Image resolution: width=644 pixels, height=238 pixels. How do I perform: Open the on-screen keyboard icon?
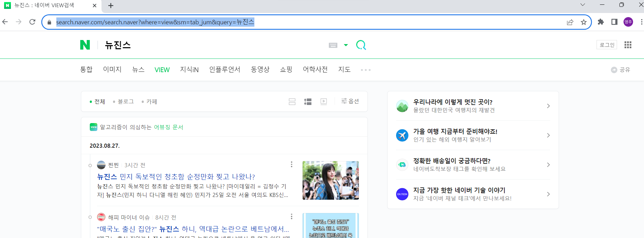333,45
